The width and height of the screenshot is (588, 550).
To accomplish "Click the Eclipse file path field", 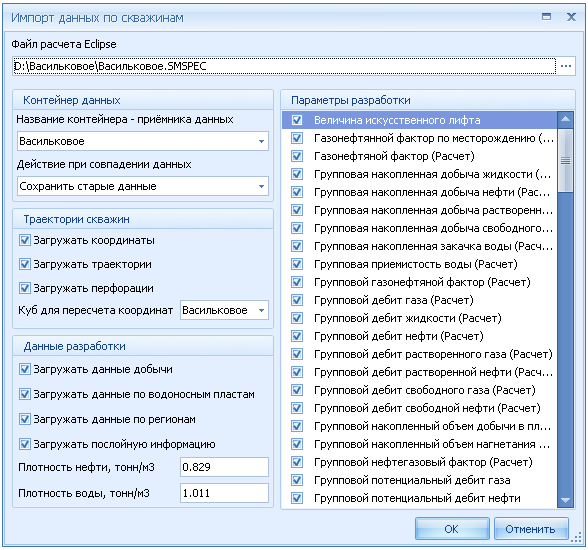I will click(x=284, y=66).
